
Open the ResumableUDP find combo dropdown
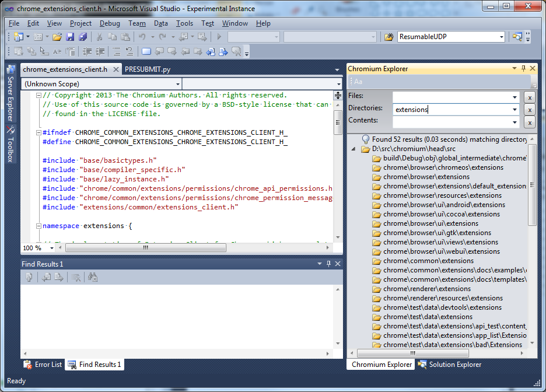click(502, 37)
